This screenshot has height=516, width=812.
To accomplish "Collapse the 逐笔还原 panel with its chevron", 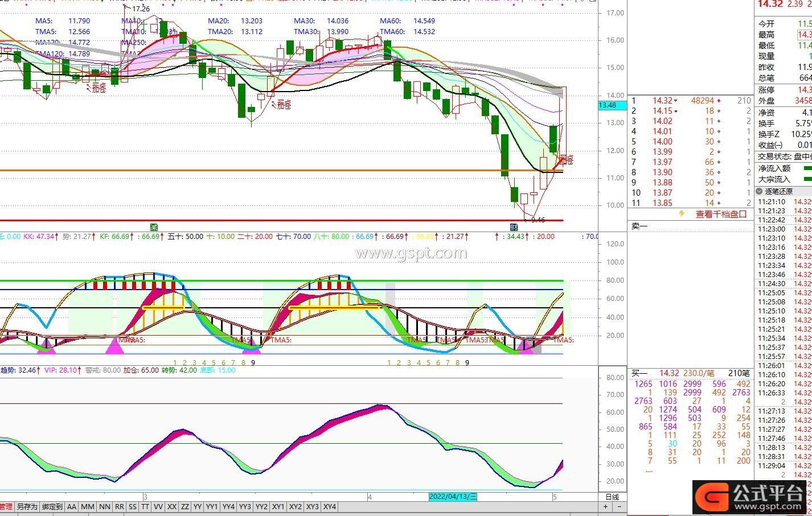I will (x=759, y=191).
